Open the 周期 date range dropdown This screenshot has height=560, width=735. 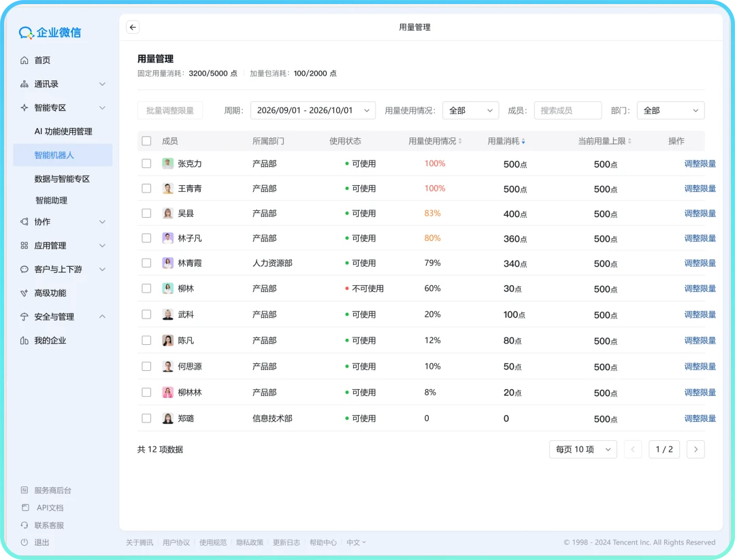(x=312, y=111)
